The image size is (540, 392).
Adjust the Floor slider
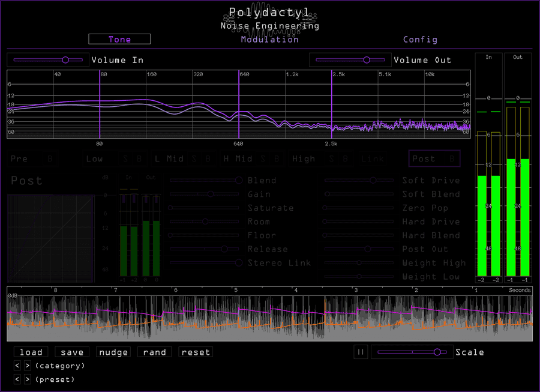(x=204, y=235)
